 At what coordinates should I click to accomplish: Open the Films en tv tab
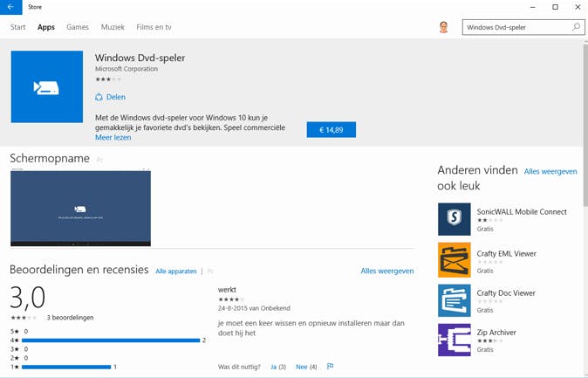tap(154, 27)
